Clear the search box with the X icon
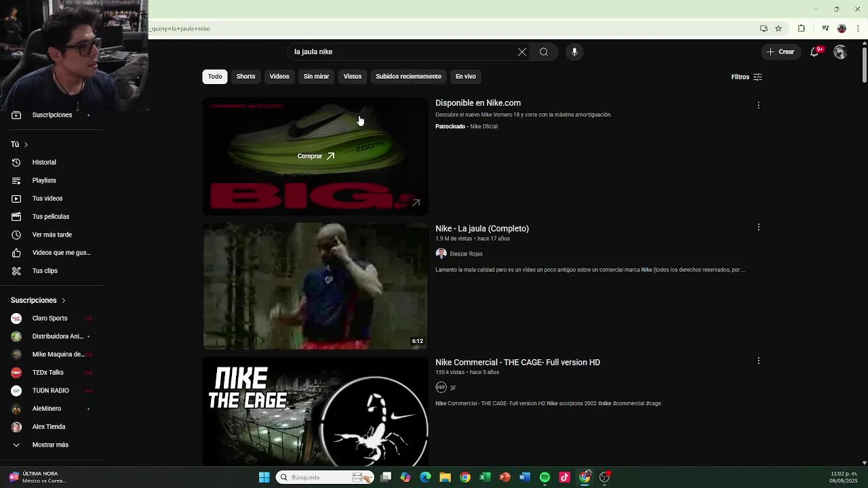The height and width of the screenshot is (488, 868). coord(522,52)
